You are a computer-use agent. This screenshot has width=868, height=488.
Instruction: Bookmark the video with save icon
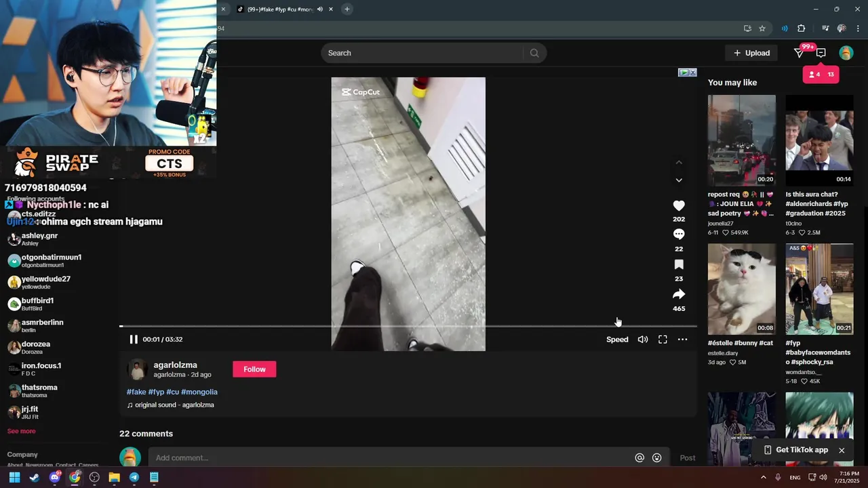679,264
